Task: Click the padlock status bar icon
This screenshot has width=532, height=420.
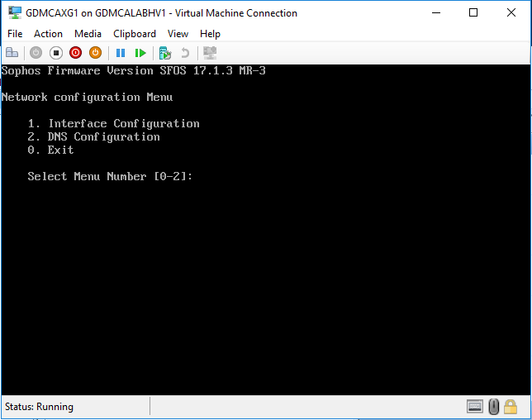Action: pos(511,407)
